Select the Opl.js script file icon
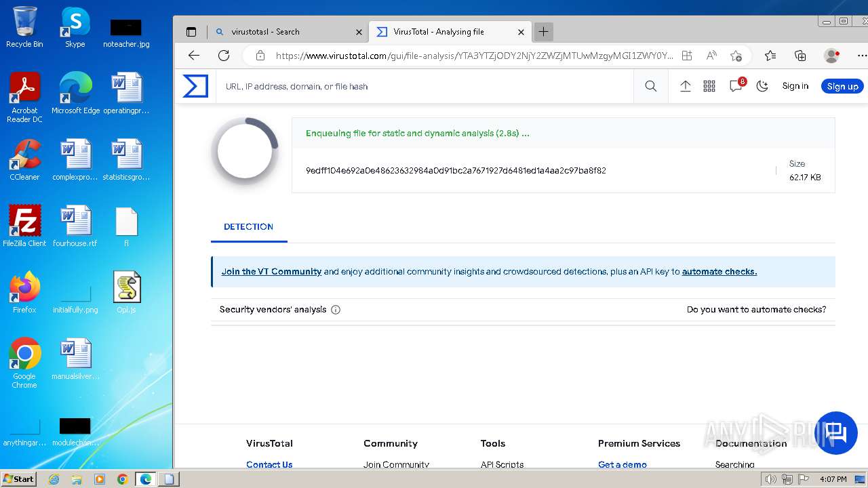868x488 pixels. pyautogui.click(x=127, y=293)
